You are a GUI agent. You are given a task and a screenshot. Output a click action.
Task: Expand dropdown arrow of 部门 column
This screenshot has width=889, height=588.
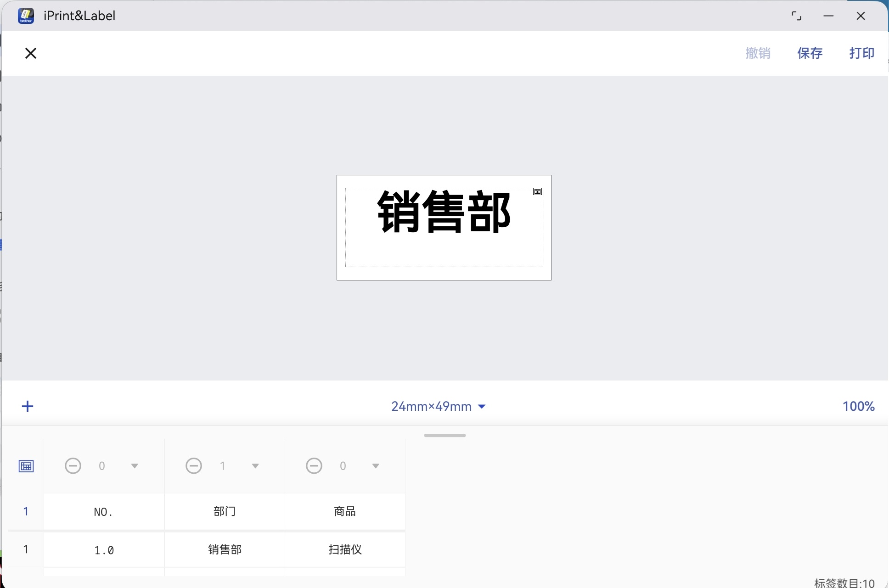point(255,466)
